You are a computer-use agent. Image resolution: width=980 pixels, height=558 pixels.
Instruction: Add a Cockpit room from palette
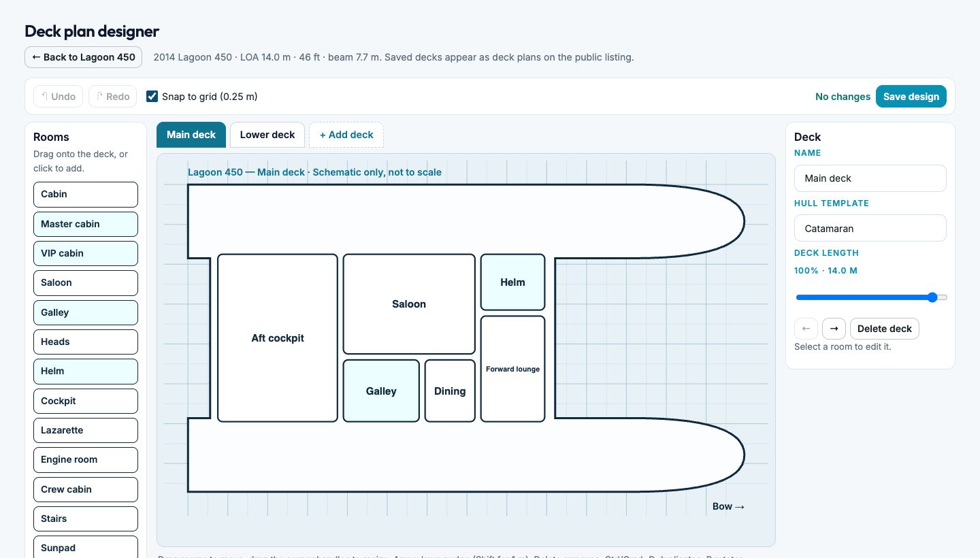point(86,401)
